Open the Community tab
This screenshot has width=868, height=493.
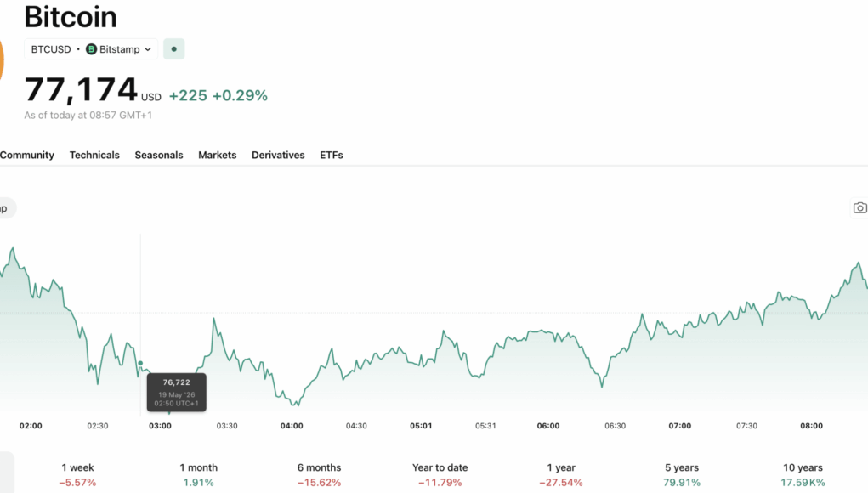coord(27,155)
